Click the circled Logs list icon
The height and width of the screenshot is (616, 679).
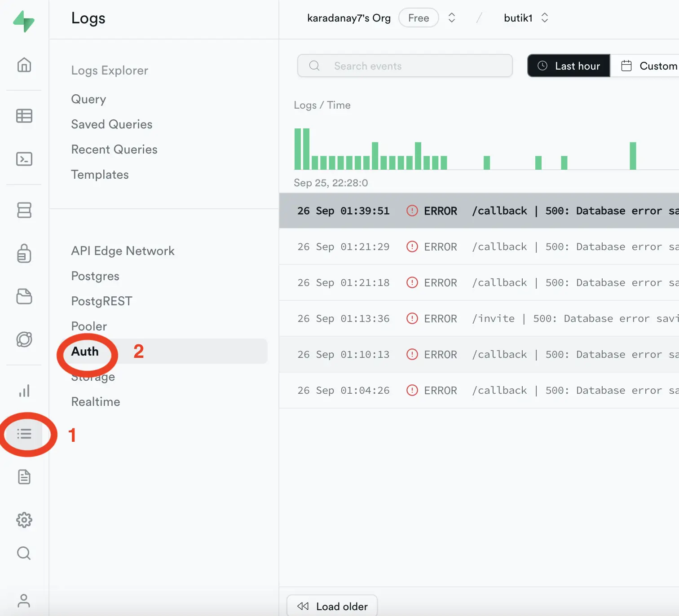click(24, 434)
